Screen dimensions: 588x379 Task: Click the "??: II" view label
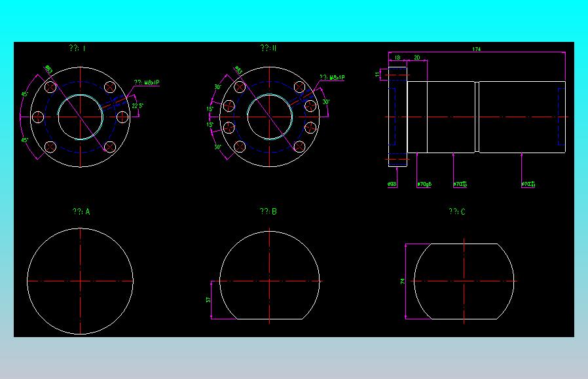[x=268, y=48]
